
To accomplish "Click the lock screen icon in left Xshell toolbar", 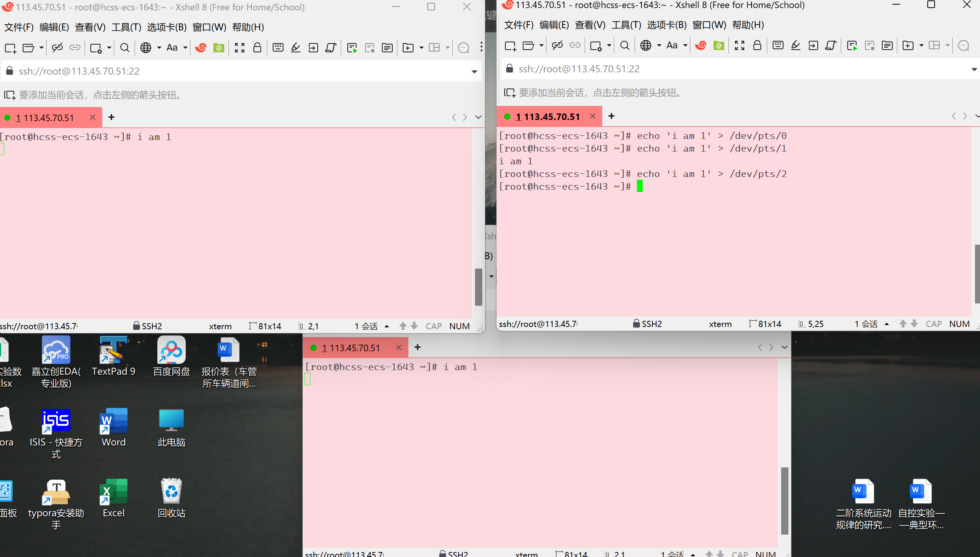I will click(x=257, y=48).
